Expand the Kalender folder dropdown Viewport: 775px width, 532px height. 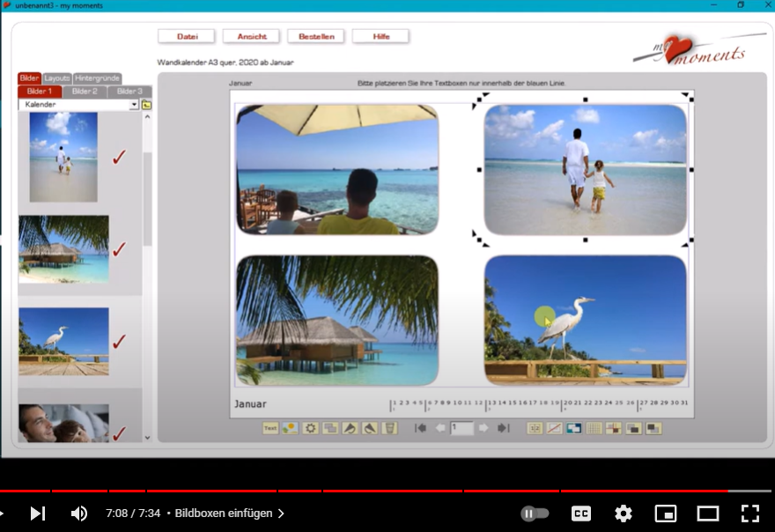click(x=134, y=105)
